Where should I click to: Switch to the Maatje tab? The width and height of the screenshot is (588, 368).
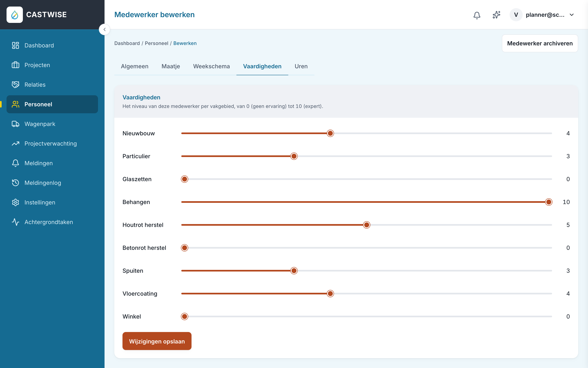(171, 66)
